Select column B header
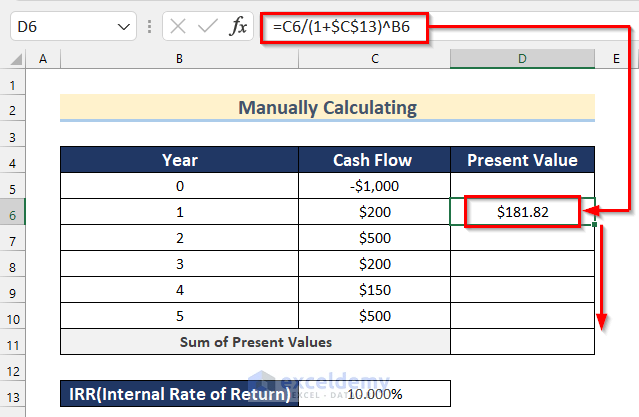The height and width of the screenshot is (417, 639). [178, 60]
